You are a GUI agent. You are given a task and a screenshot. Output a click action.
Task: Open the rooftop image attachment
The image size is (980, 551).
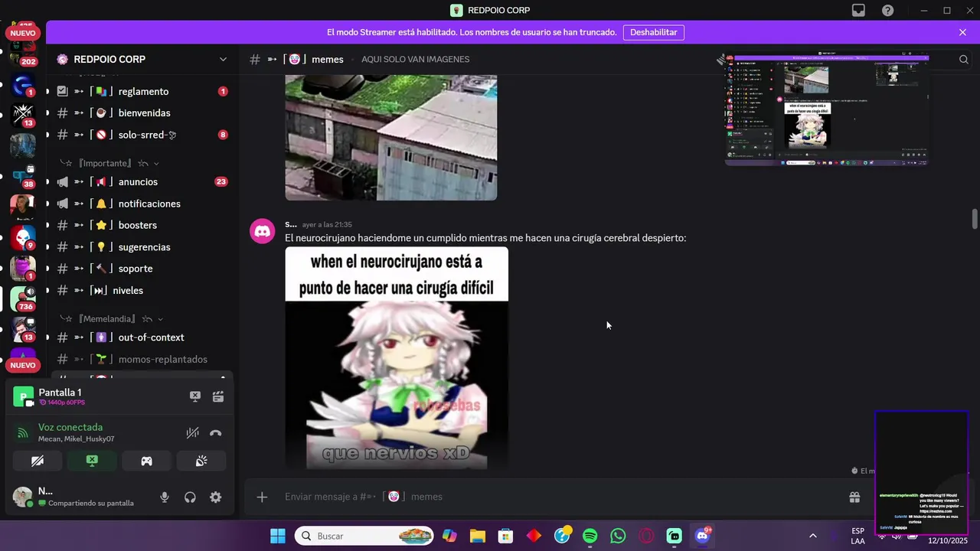391,138
